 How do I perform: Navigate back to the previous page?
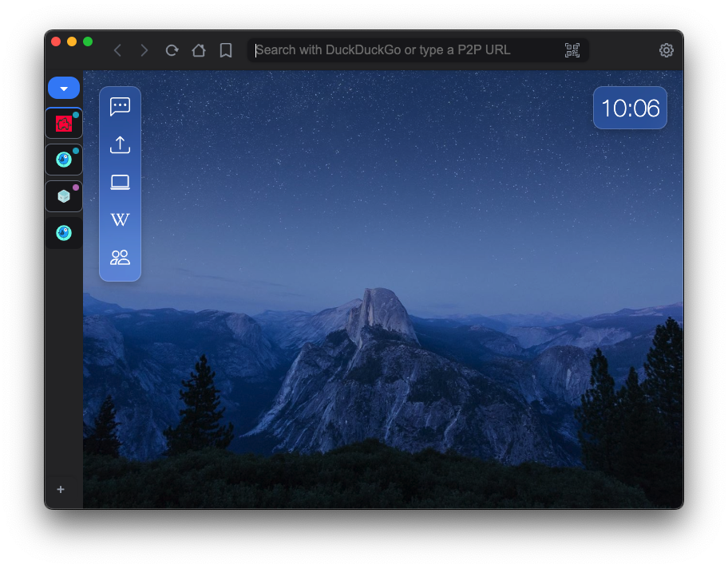(117, 50)
